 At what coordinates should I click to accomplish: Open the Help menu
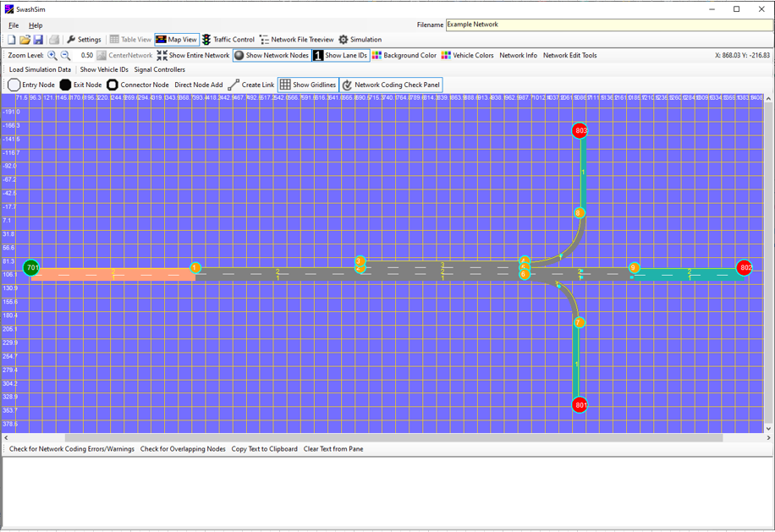(36, 25)
